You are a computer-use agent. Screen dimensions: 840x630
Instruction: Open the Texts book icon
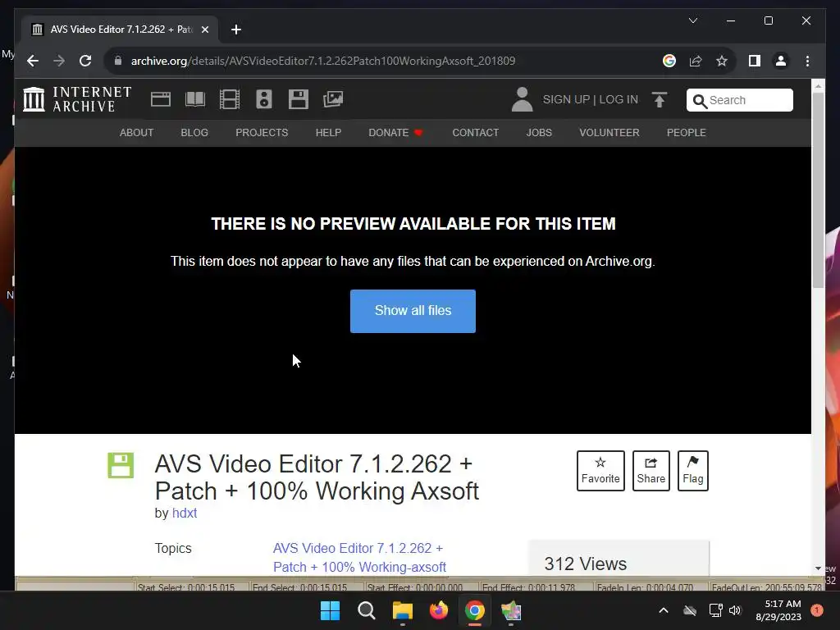pos(195,99)
